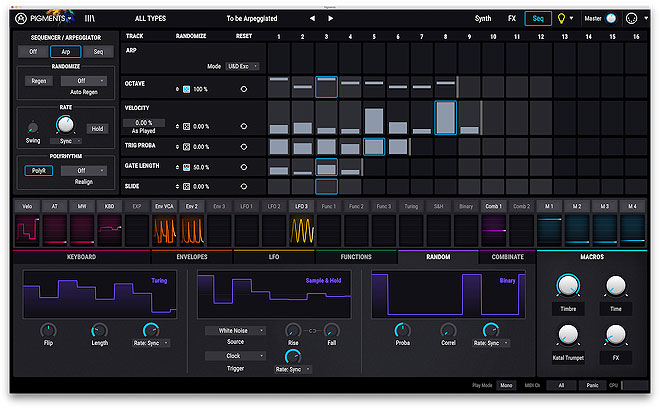660x408 pixels.
Task: Toggle the PolyR polyrhythm button
Action: pos(39,171)
